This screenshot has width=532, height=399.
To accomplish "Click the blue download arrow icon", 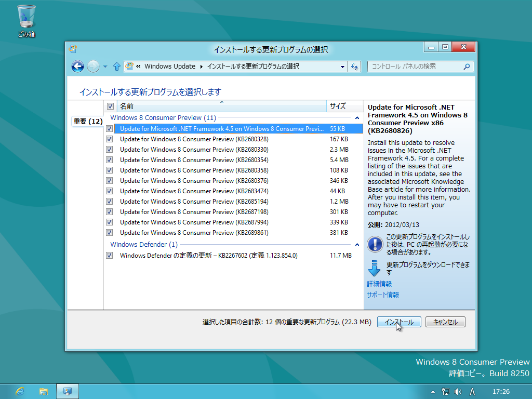I will [374, 269].
